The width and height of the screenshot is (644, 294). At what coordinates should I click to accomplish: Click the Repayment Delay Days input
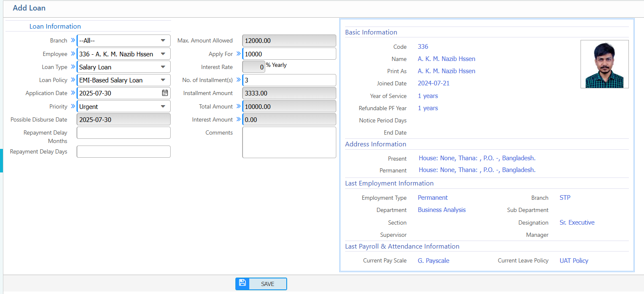coord(124,151)
